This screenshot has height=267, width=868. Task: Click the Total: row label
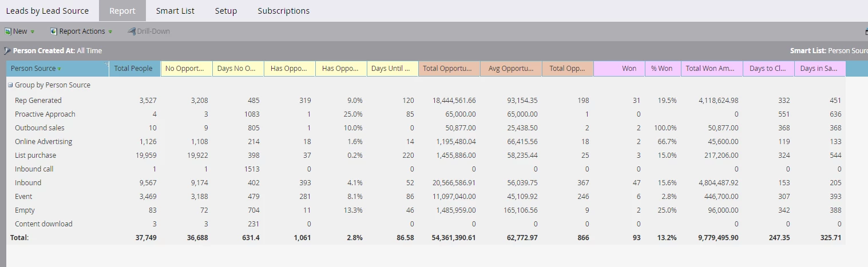(x=19, y=238)
